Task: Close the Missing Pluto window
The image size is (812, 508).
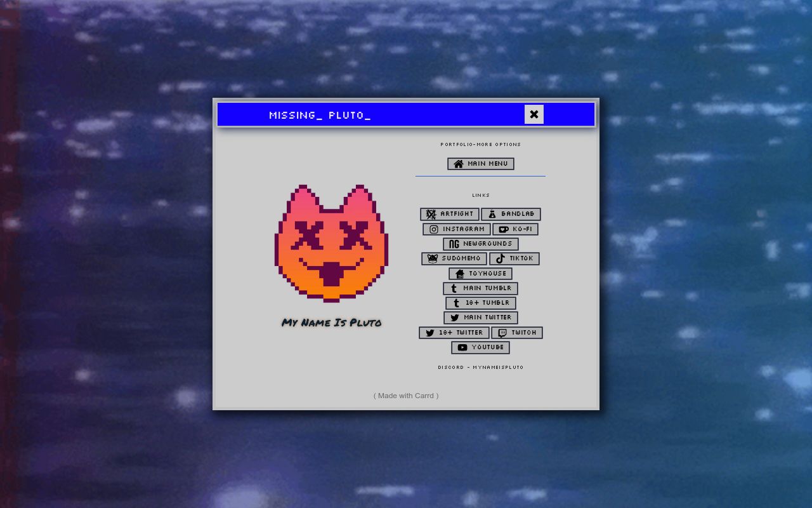Action: [x=534, y=114]
